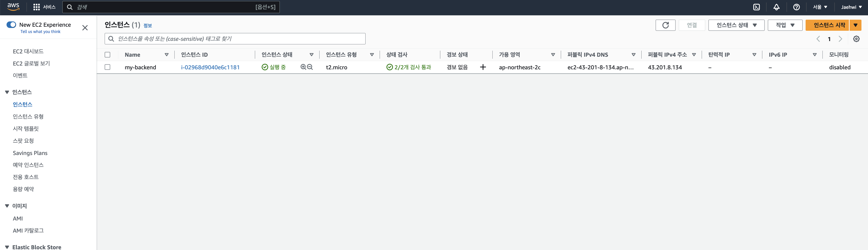Open Spot Requests in sidebar
The width and height of the screenshot is (868, 250).
23,141
